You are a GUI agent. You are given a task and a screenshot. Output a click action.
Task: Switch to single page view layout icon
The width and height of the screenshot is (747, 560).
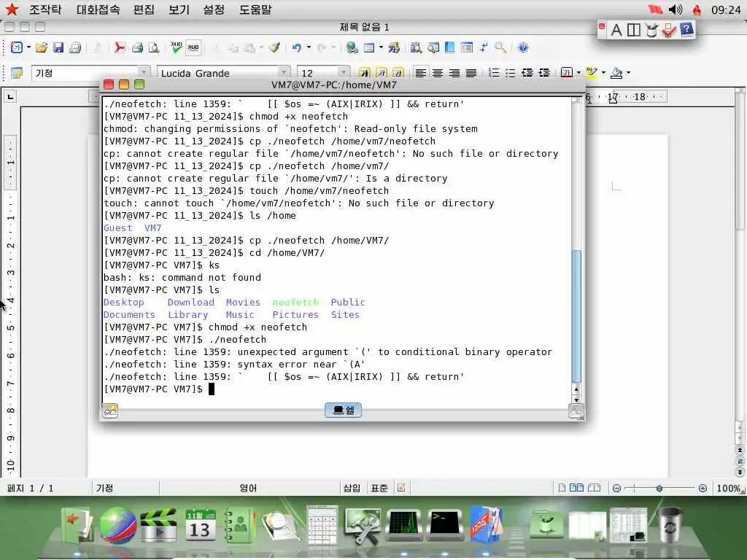(x=562, y=488)
